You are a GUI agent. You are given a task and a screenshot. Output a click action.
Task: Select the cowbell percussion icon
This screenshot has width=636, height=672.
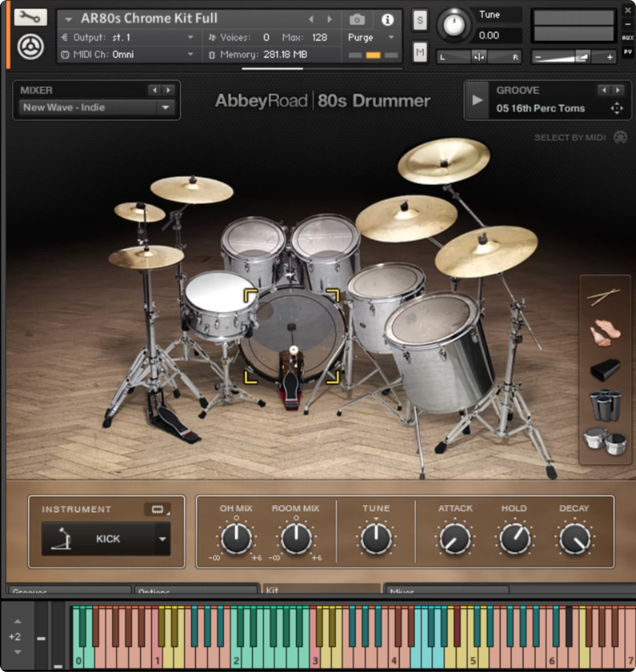[x=605, y=369]
